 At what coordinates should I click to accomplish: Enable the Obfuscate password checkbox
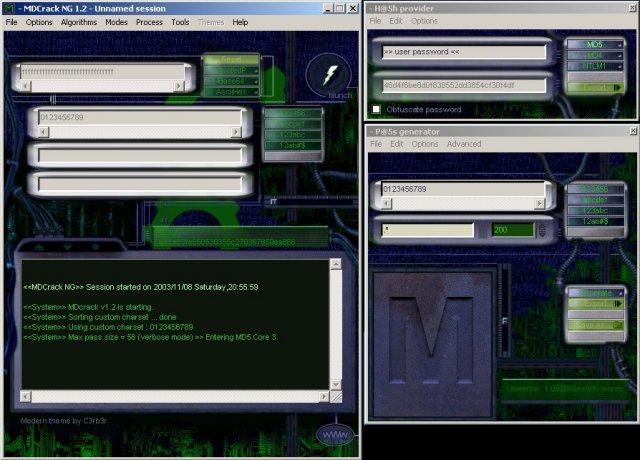pos(376,109)
